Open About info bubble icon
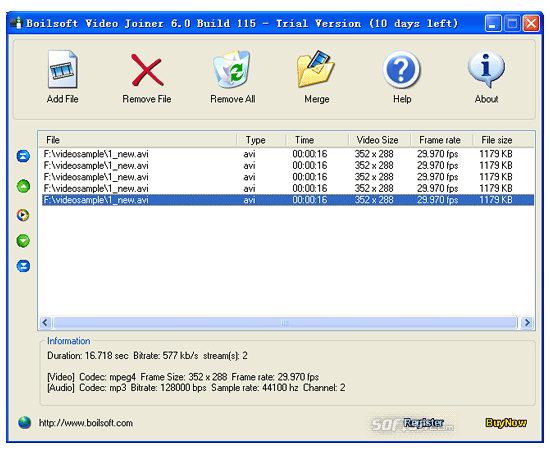The height and width of the screenshot is (450, 550). click(x=486, y=69)
